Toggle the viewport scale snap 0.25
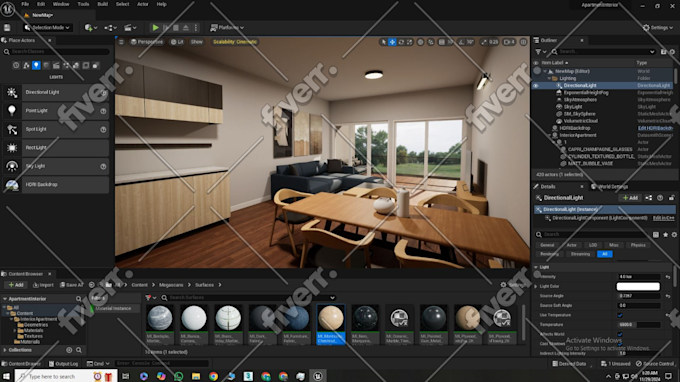This screenshot has height=382, width=680. 490,42
